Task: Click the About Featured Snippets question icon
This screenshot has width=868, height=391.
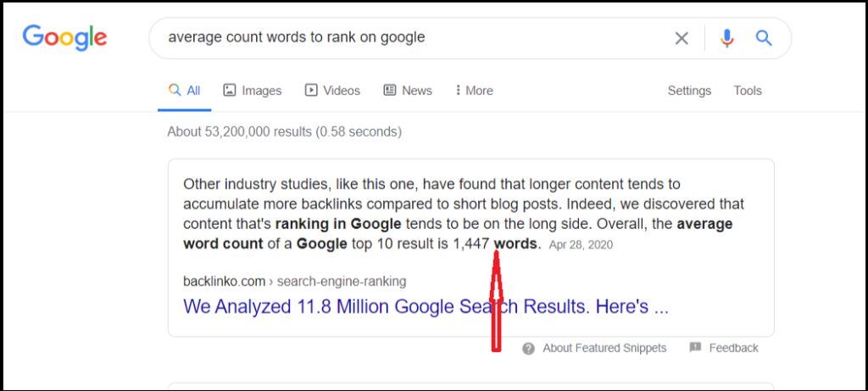Action: click(529, 349)
